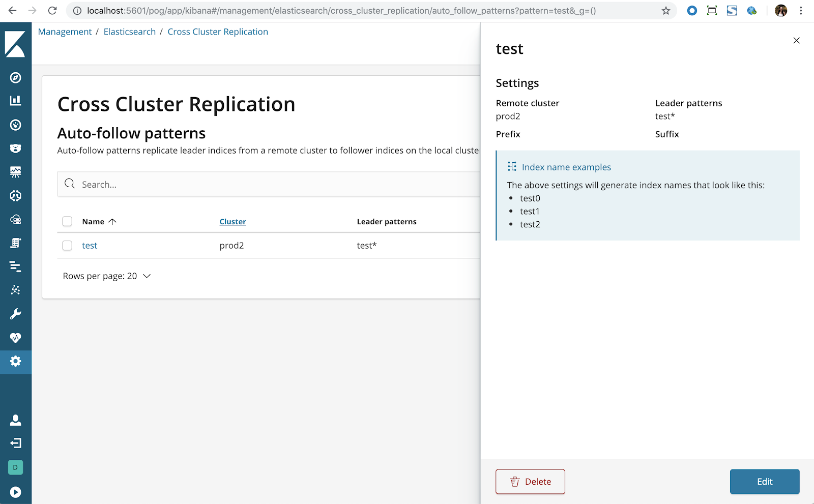Toggle the select-all rows checkbox

click(x=67, y=221)
